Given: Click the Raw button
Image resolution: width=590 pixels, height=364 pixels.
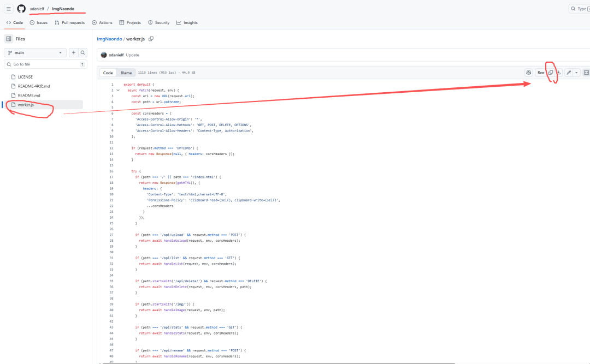Looking at the screenshot, I should pos(540,73).
